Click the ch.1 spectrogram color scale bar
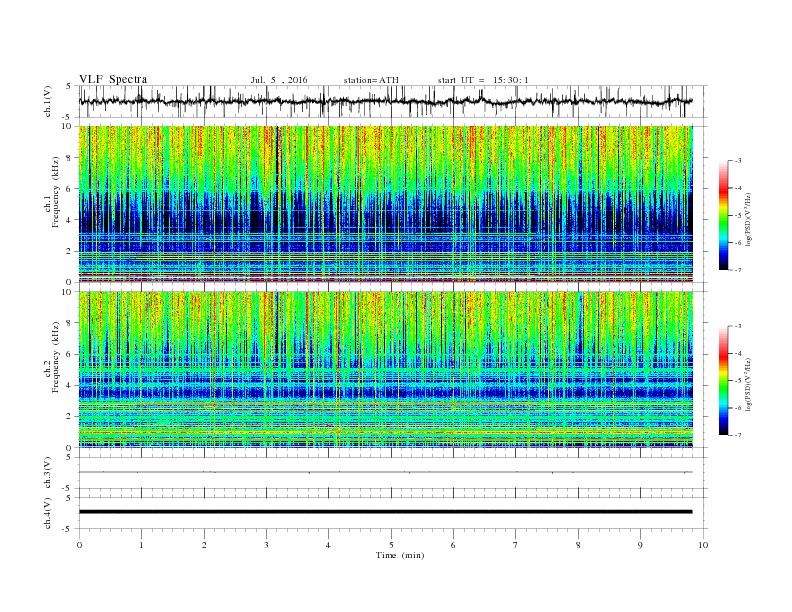Image resolution: width=792 pixels, height=612 pixels. point(724,216)
